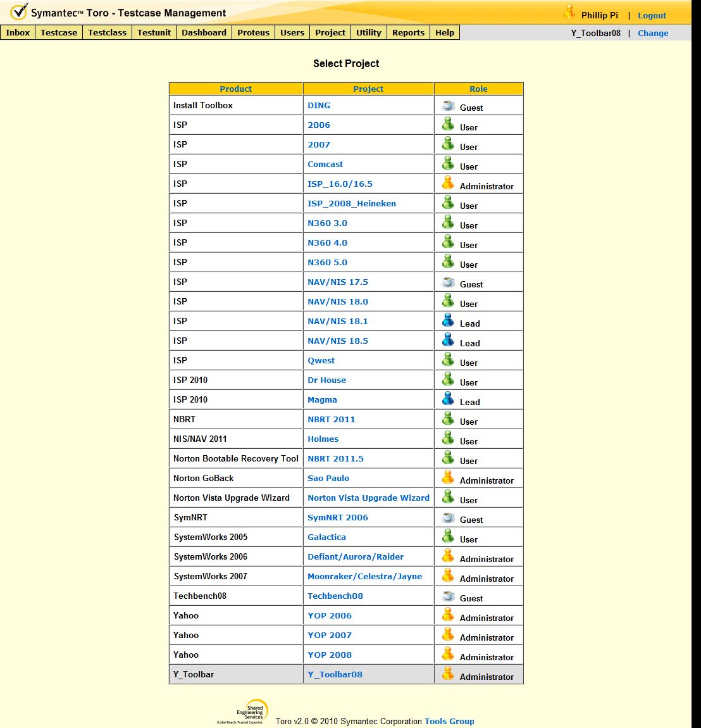Click the Administrator icon in YOP 2006 row
Screen dimensions: 701x728
tap(448, 614)
